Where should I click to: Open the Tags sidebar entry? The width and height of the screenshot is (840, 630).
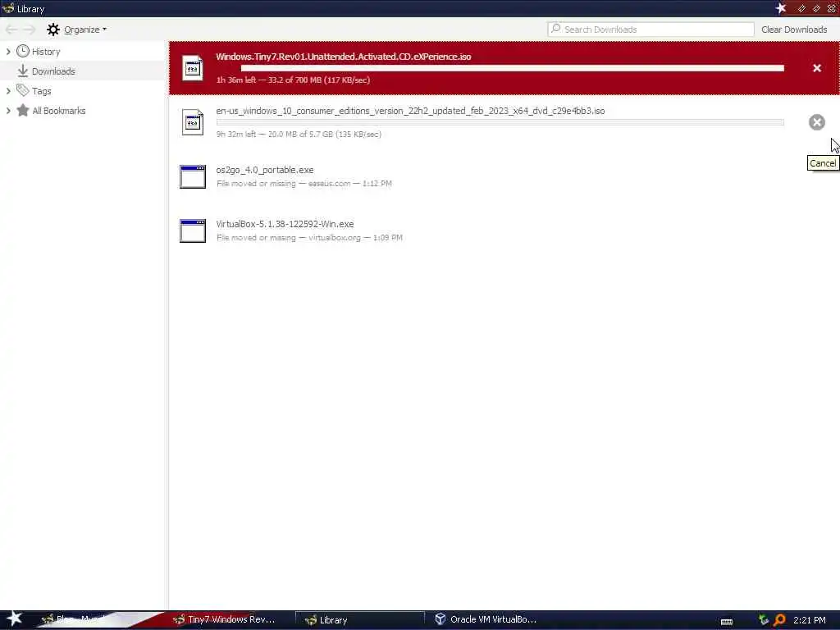42,91
